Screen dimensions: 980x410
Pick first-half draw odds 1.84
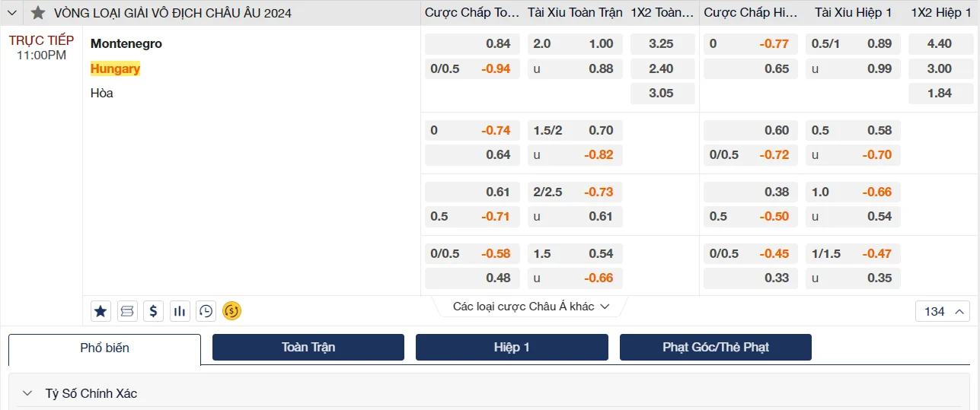[x=940, y=94]
